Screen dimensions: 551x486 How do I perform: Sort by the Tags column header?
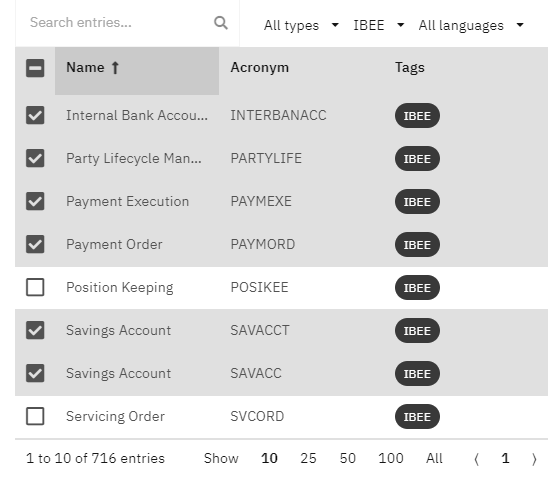410,67
